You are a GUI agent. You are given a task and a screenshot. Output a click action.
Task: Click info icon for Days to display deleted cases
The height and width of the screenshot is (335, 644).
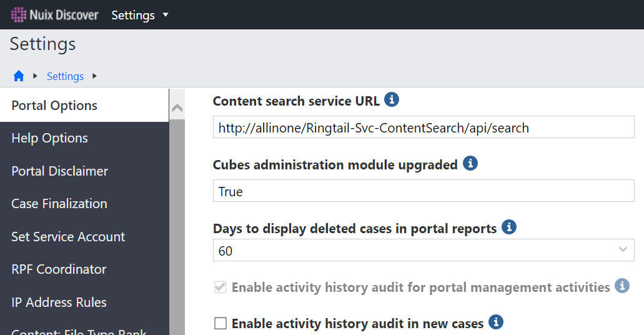pos(509,227)
